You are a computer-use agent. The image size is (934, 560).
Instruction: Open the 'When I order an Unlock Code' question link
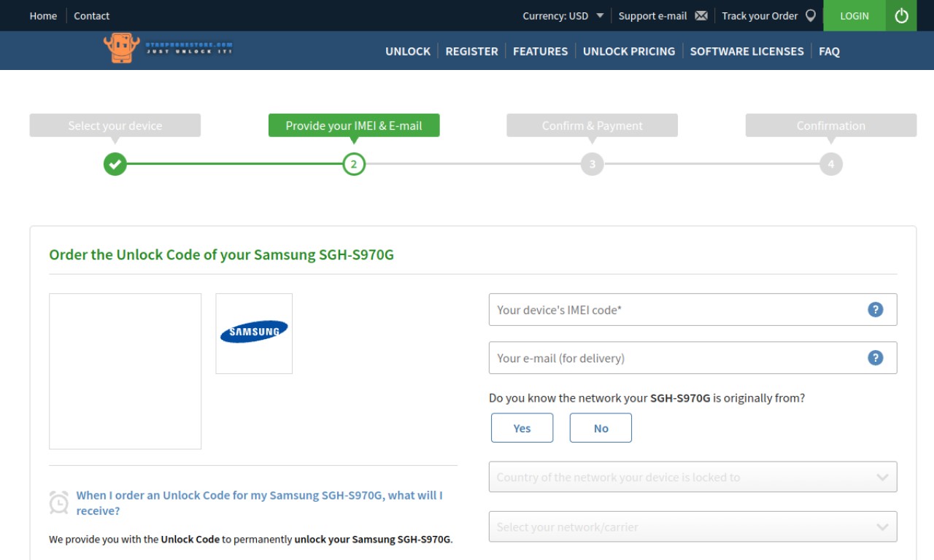tap(259, 502)
